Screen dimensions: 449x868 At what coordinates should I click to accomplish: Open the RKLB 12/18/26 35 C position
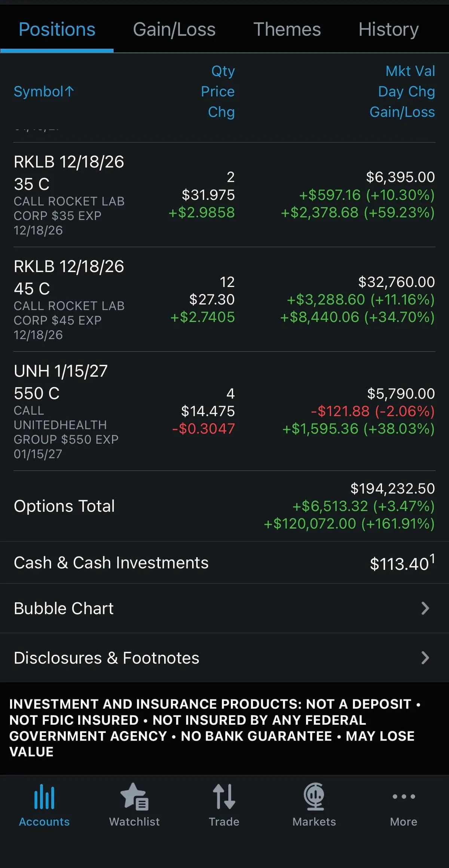69,173
